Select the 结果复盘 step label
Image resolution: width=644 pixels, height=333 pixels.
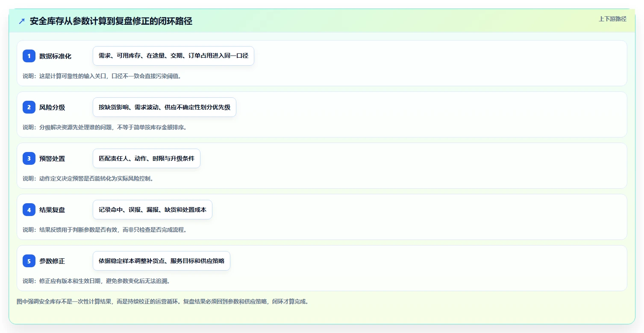click(52, 210)
